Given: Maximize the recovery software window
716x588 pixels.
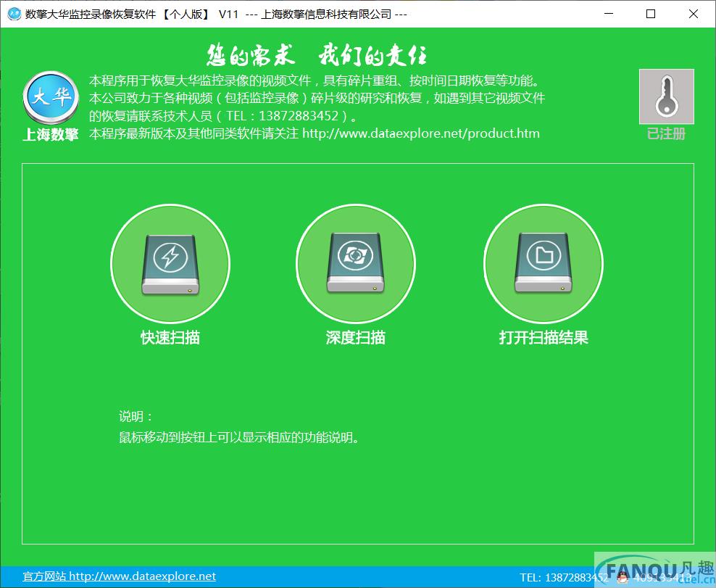Looking at the screenshot, I should click(650, 14).
